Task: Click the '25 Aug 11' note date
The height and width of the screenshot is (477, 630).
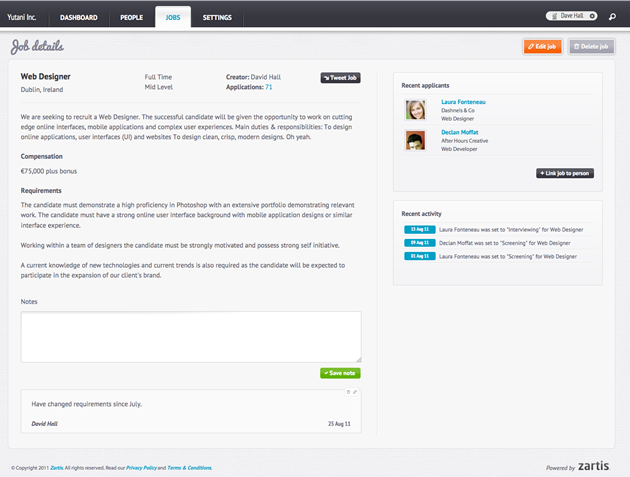Action: [339, 424]
